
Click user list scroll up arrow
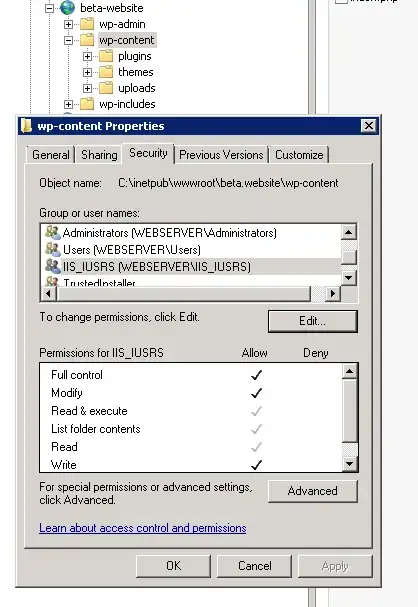click(x=349, y=232)
